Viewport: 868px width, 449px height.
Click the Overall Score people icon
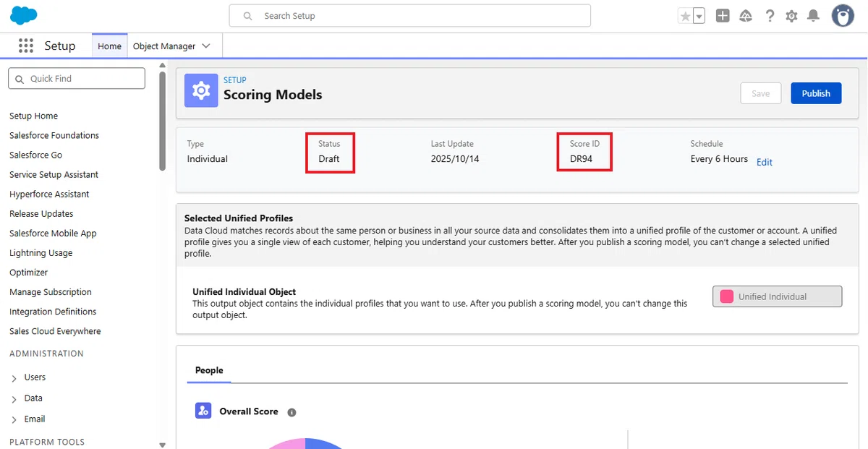coord(203,411)
